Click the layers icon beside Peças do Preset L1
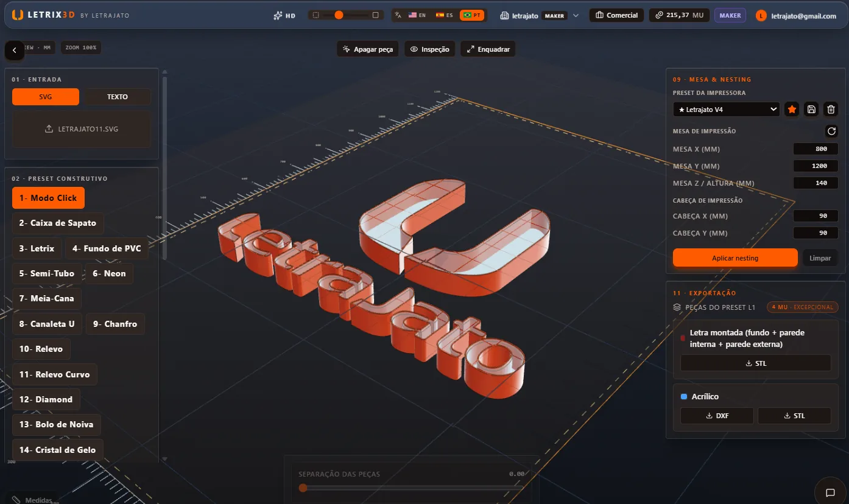Viewport: 849px width, 504px height. point(677,307)
